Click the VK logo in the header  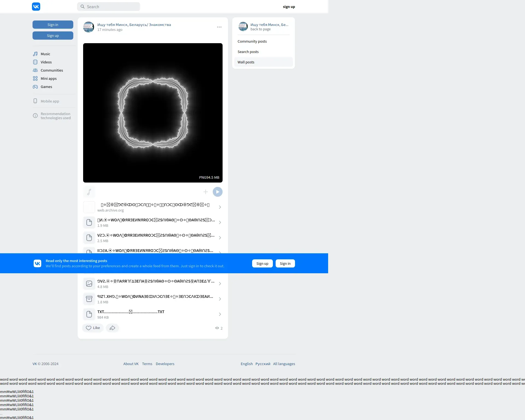[x=36, y=7]
